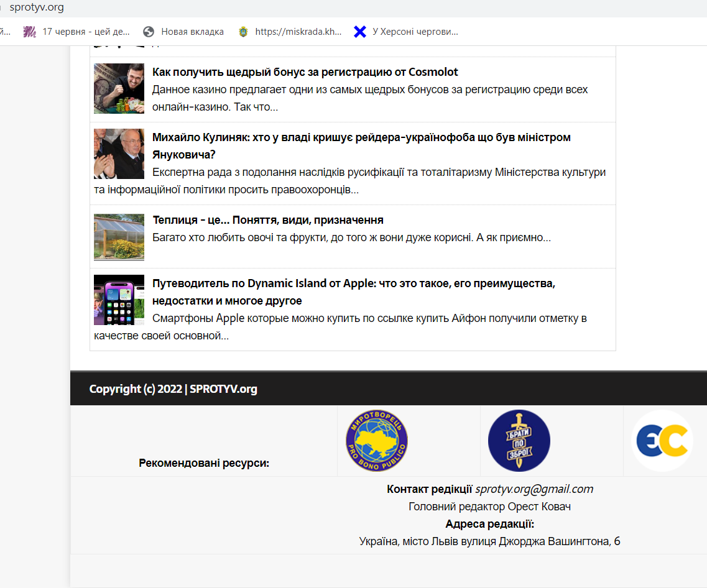This screenshot has height=588, width=707.
Task: Open the 'У Херсоні чергови' bookmark
Action: coord(414,32)
